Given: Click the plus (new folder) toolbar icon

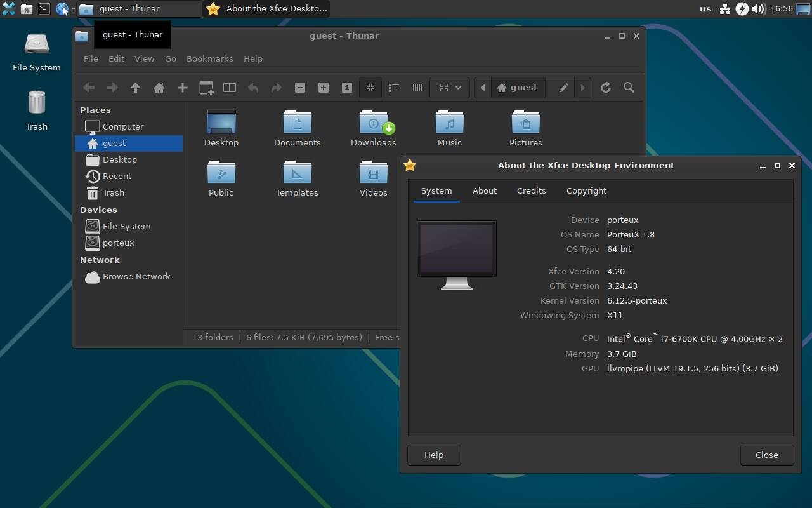Looking at the screenshot, I should (183, 88).
